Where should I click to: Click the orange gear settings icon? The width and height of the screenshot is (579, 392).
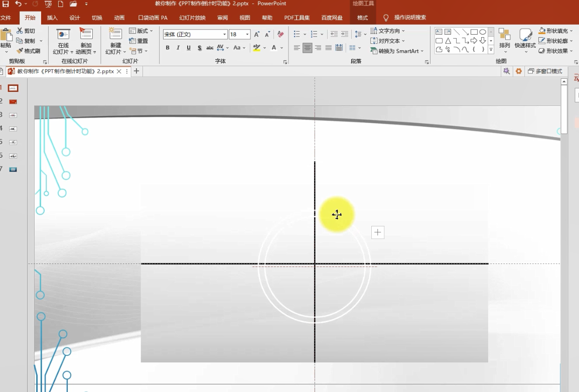click(x=519, y=71)
